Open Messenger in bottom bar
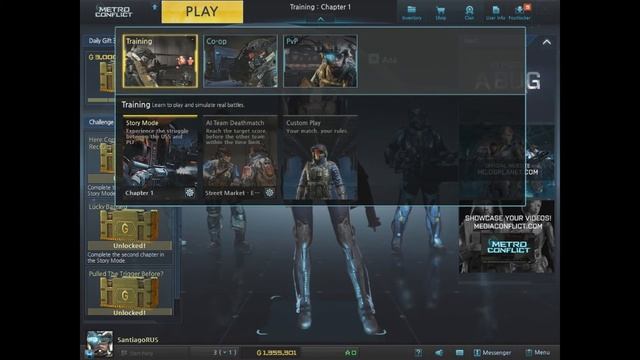 492,352
